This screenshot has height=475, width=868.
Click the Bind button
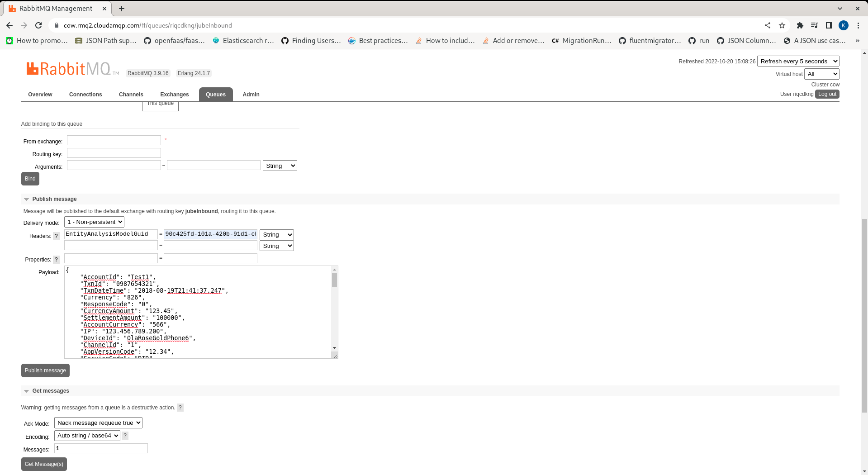[30, 179]
